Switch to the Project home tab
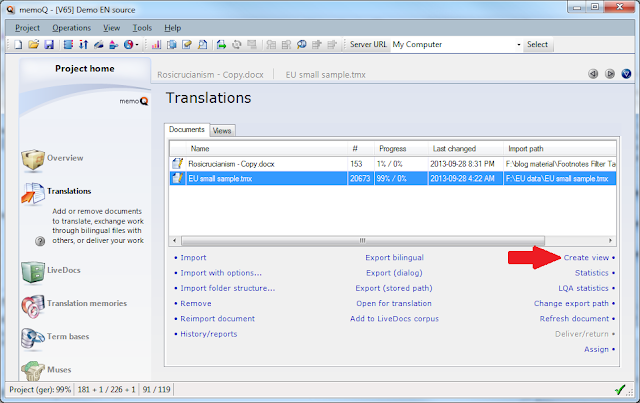640x403 pixels. pos(85,69)
